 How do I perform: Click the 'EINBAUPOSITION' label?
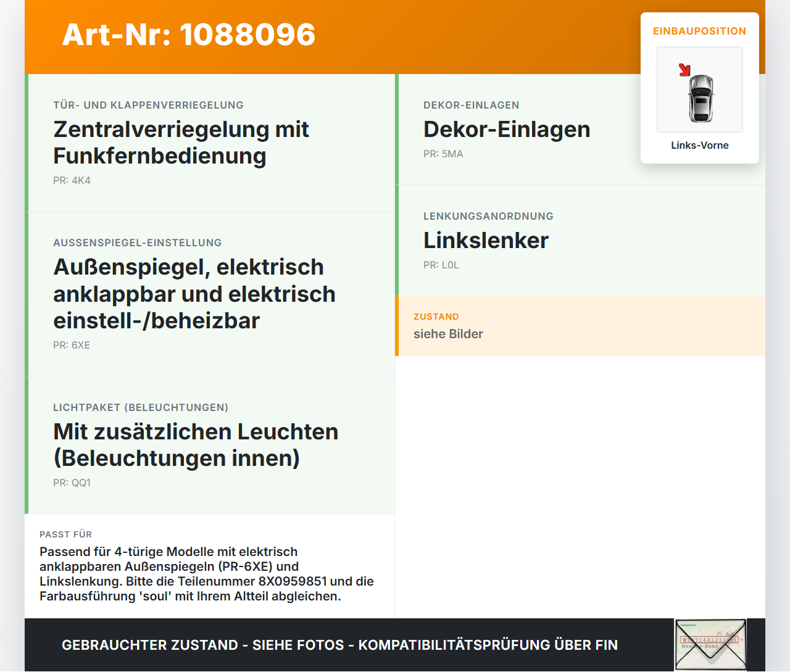700,31
